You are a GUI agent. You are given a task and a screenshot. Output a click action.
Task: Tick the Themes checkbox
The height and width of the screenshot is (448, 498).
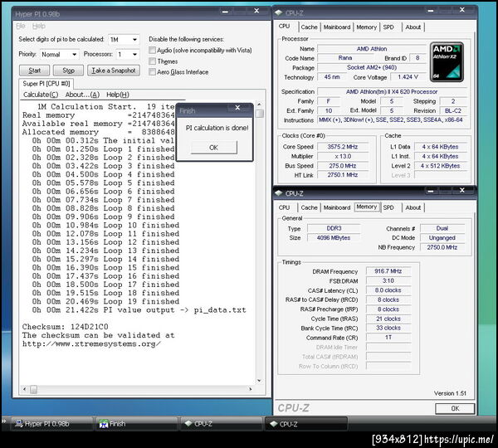pos(153,61)
